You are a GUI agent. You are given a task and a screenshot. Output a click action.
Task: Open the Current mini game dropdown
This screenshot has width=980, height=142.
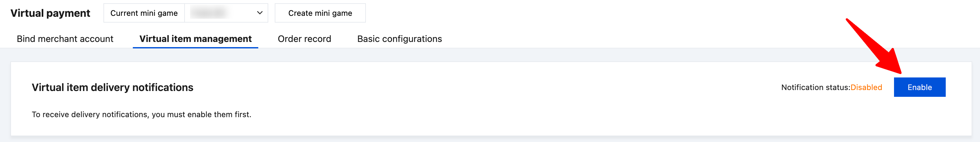point(226,13)
